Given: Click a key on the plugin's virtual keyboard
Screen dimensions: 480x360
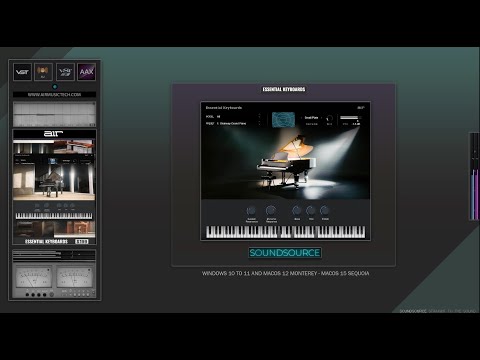Looking at the screenshot, I should point(286,232).
